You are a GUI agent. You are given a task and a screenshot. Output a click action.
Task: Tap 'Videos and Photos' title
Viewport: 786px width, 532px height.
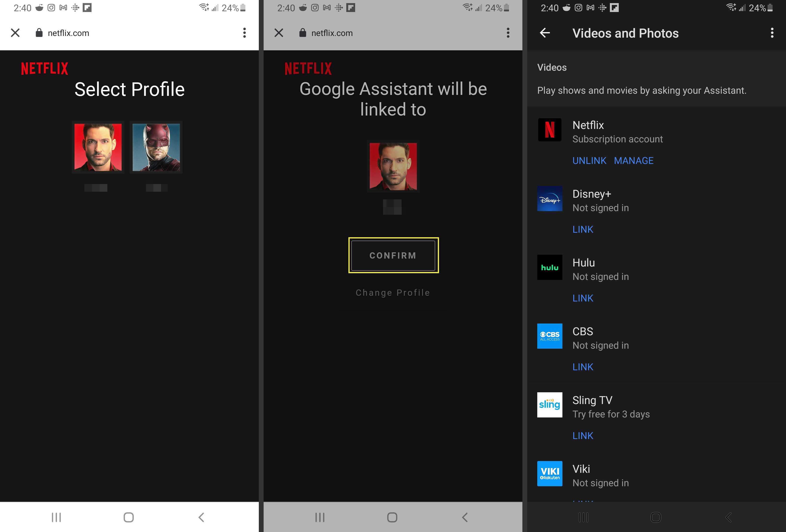coord(625,33)
